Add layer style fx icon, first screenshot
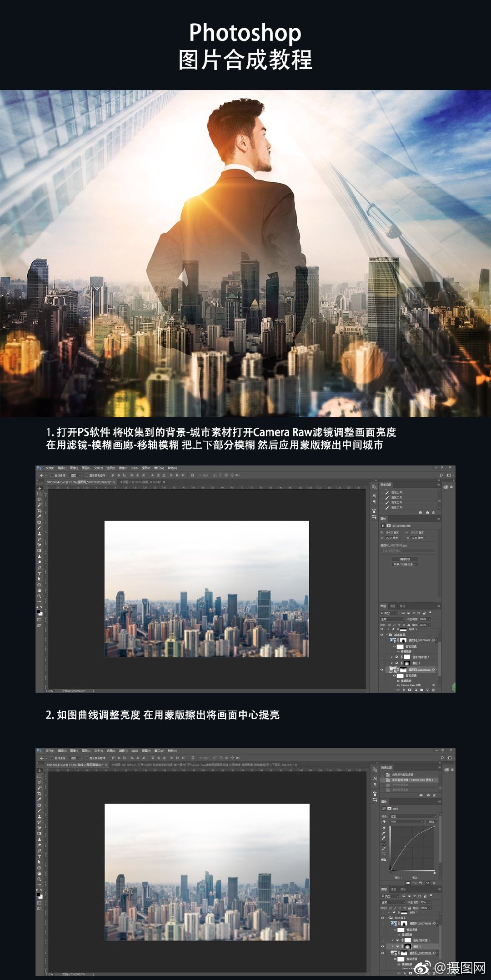The height and width of the screenshot is (980, 491). point(404,690)
